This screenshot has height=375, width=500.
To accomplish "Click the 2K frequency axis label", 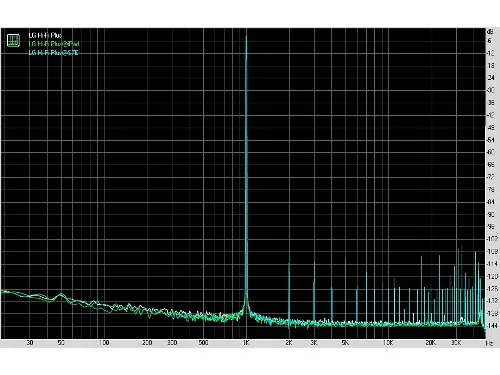I will 289,343.
